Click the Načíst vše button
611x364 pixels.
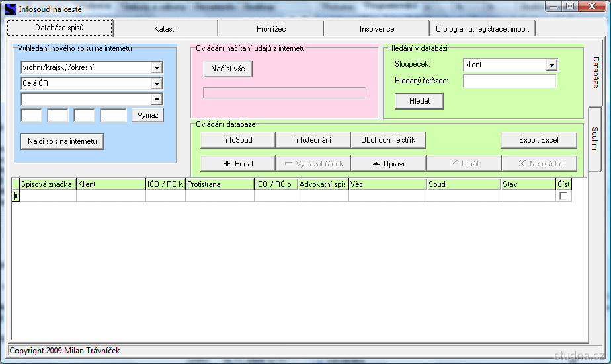[x=227, y=69]
